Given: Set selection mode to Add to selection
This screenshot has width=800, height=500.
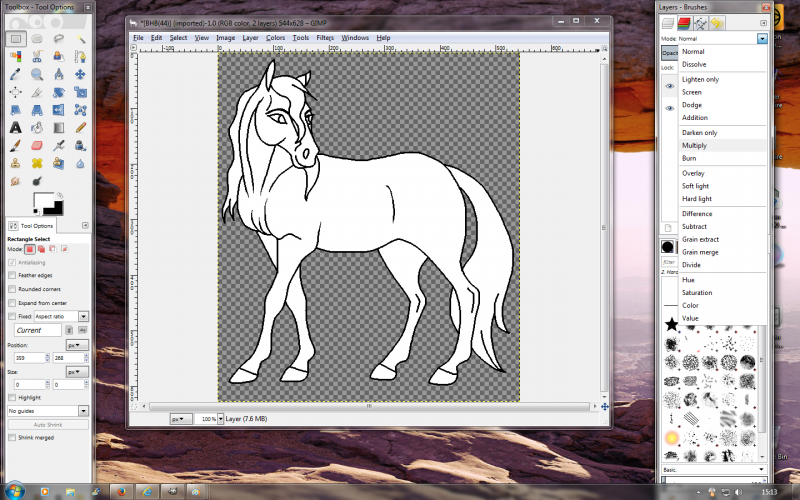Looking at the screenshot, I should [41, 249].
